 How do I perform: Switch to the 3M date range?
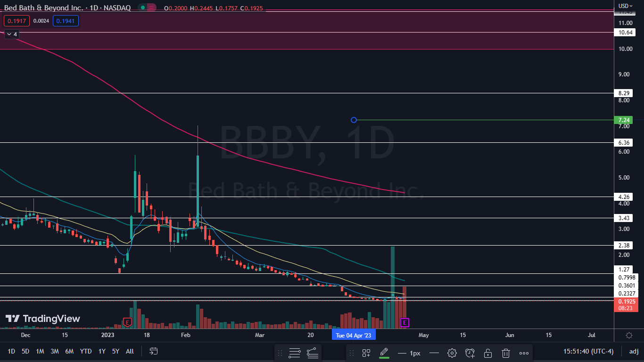click(x=55, y=351)
